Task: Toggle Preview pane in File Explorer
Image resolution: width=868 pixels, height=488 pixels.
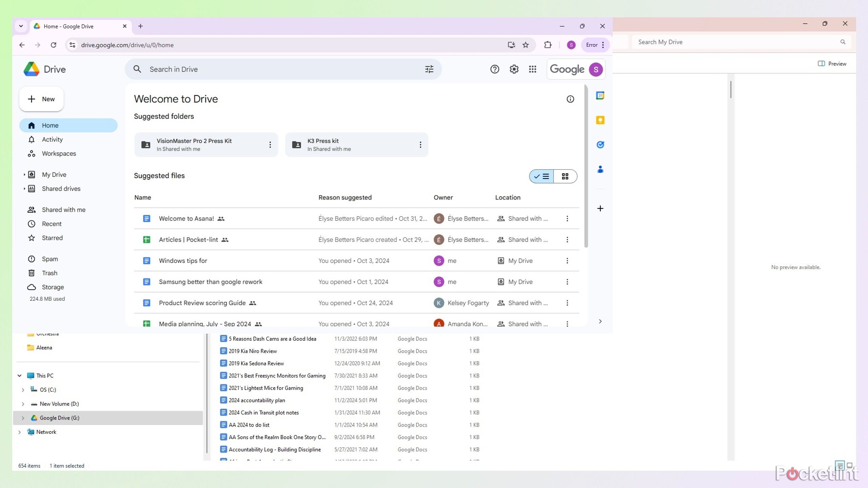Action: 832,64
